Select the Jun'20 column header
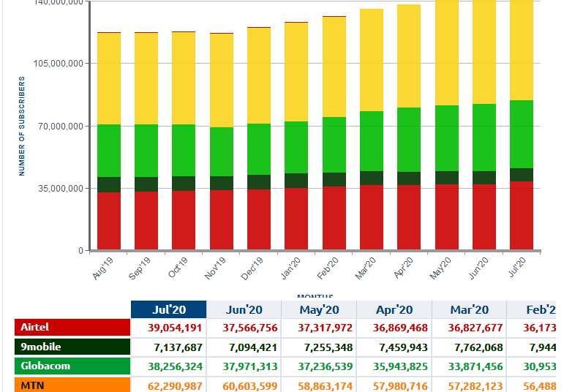The image size is (564, 392). click(x=244, y=309)
